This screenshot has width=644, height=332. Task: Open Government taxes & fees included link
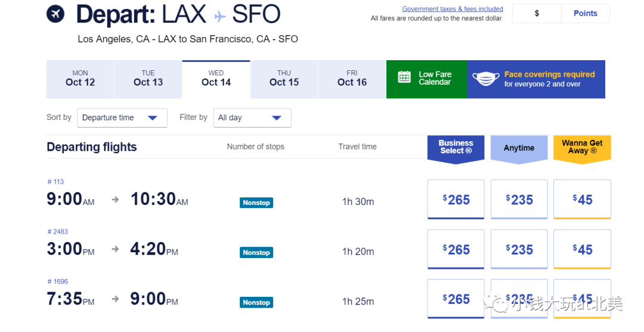[452, 8]
